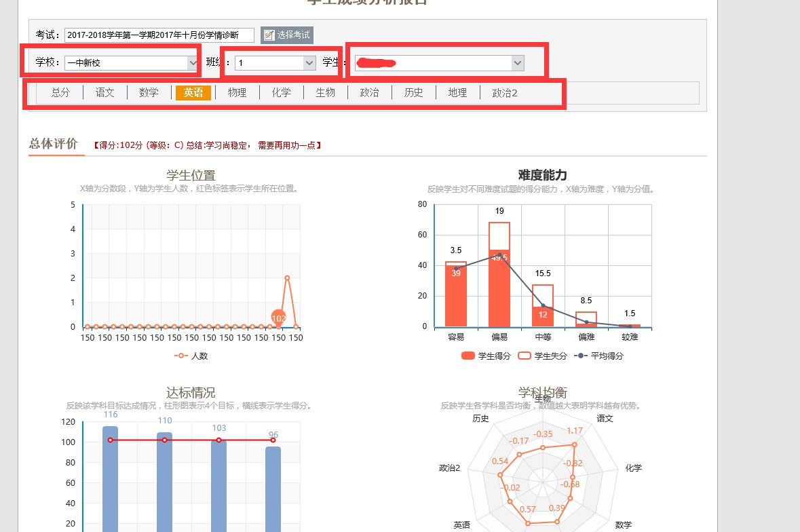The width and height of the screenshot is (800, 532).
Task: Open the 历史 subject tab
Action: (x=414, y=93)
